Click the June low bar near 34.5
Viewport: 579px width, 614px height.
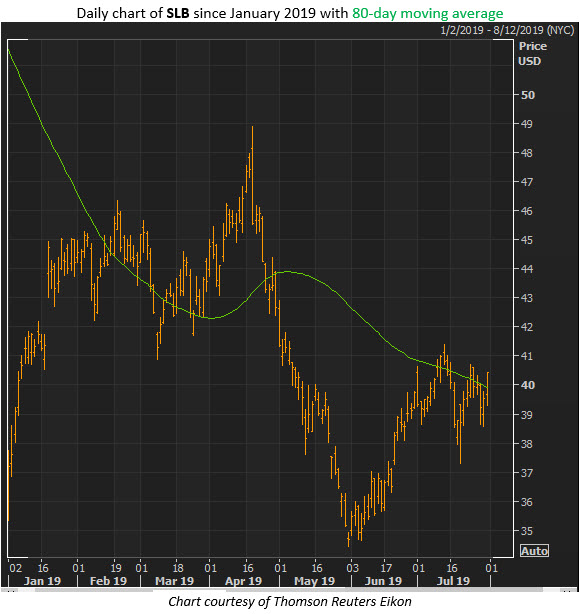tap(348, 539)
